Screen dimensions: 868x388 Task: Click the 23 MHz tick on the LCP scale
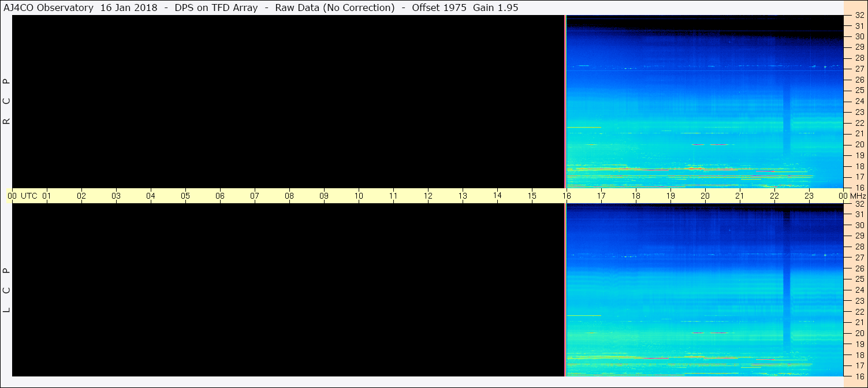(x=859, y=301)
